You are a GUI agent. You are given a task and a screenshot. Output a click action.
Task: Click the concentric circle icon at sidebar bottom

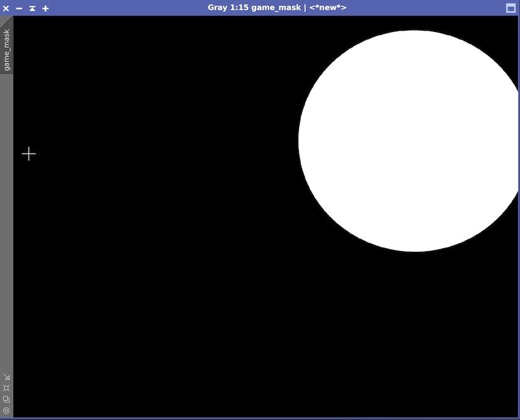(6, 411)
